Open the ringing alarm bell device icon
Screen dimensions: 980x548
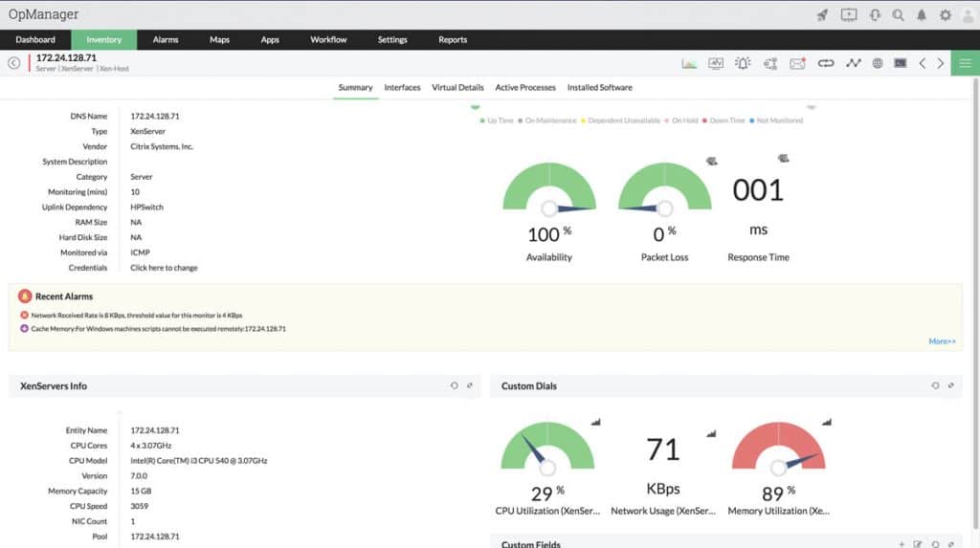[743, 63]
